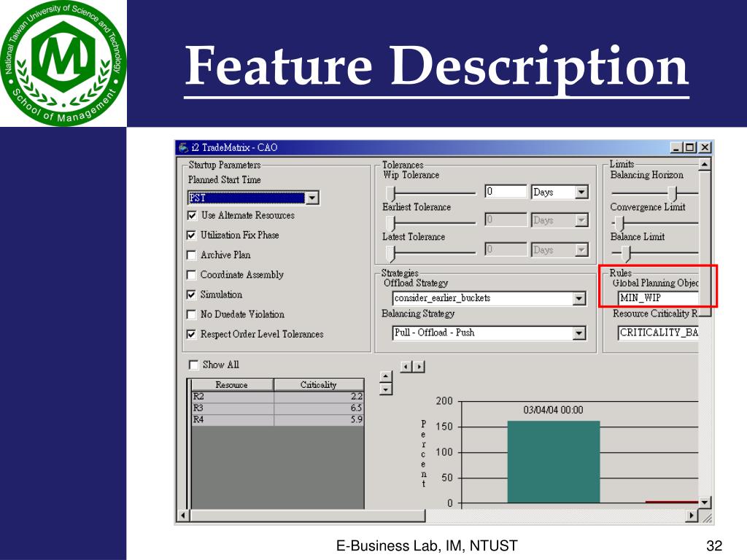Screen dimensions: 747x560
Task: Click the chart right arrow button
Action: coord(419,367)
